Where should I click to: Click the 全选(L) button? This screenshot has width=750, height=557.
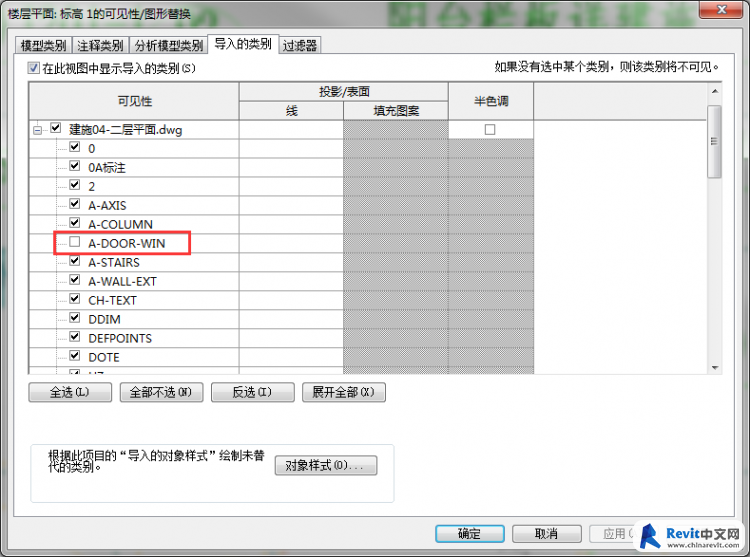[70, 393]
